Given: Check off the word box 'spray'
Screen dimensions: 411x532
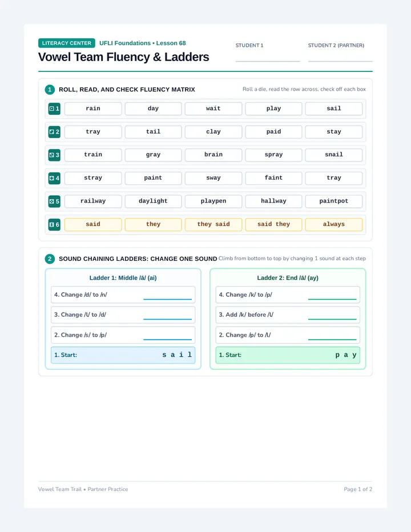Looking at the screenshot, I should [x=273, y=155].
